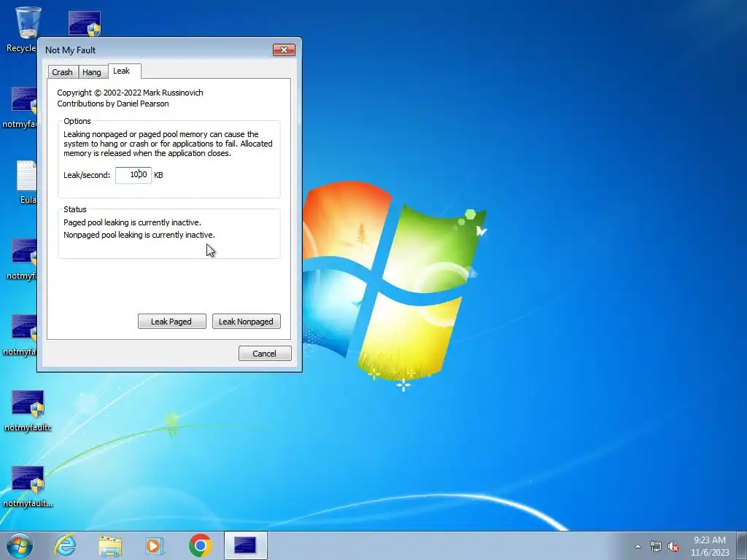The width and height of the screenshot is (747, 560).
Task: Show hidden system tray icons
Action: click(638, 546)
